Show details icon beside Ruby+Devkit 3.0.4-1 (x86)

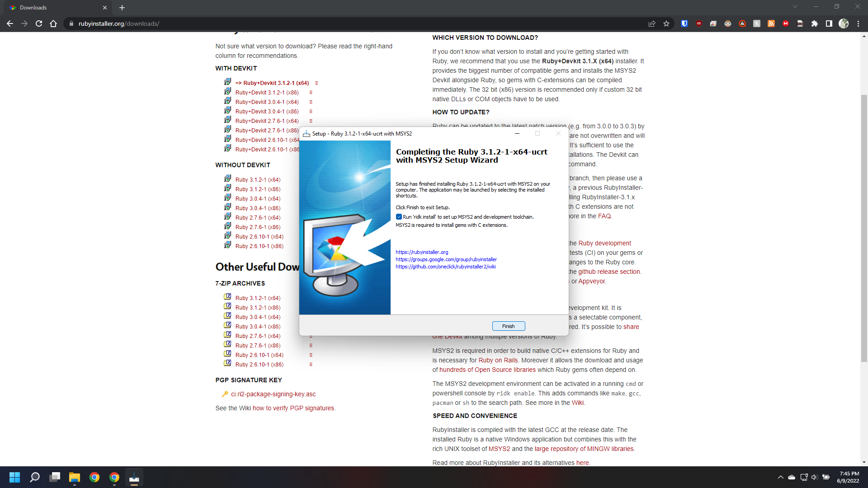tap(311, 112)
